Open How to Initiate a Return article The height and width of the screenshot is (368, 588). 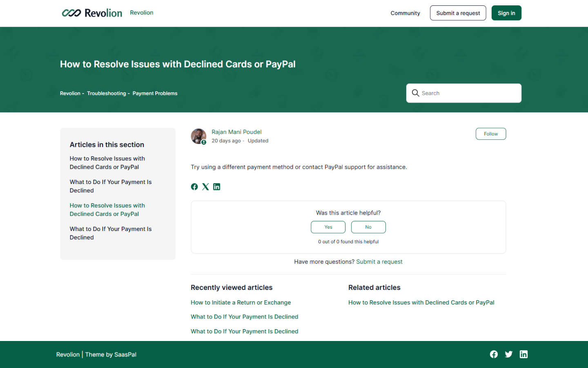pyautogui.click(x=241, y=303)
